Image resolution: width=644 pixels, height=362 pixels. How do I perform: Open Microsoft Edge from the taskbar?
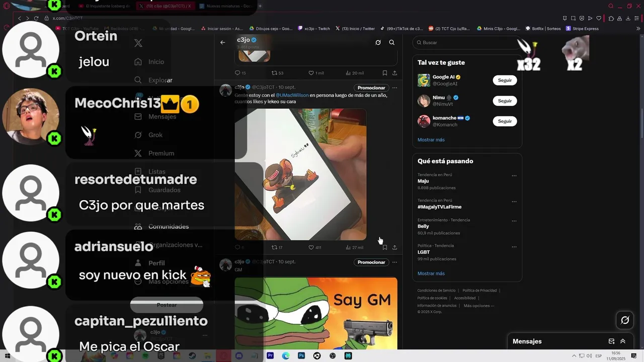click(x=286, y=355)
